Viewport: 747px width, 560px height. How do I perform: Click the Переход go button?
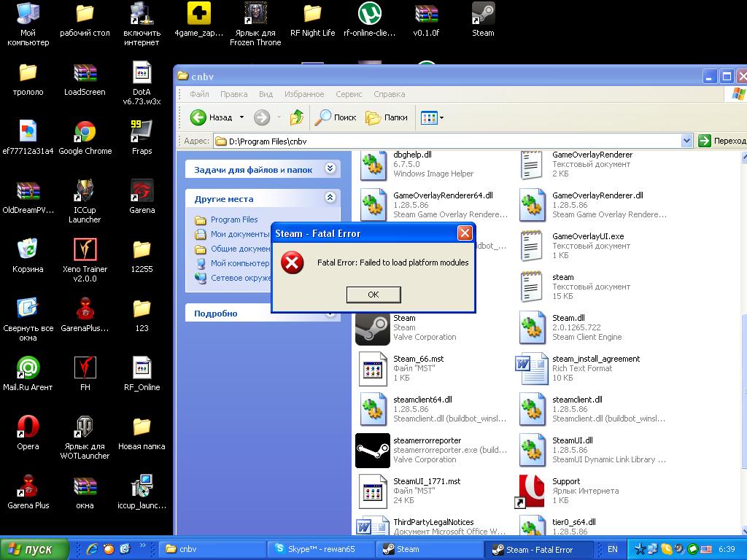pos(721,141)
